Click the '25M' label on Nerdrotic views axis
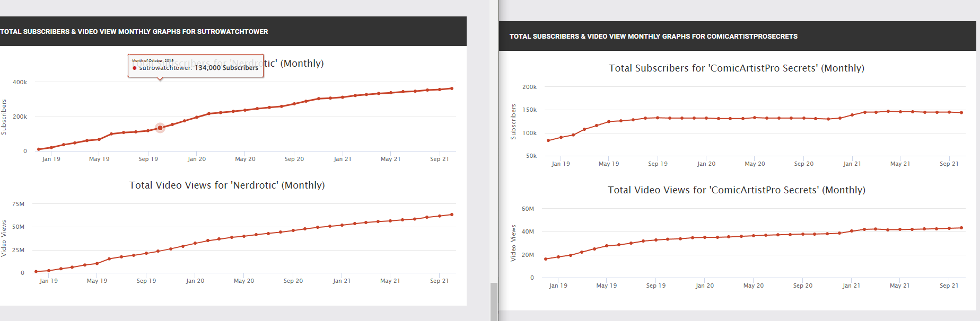 pos(19,251)
